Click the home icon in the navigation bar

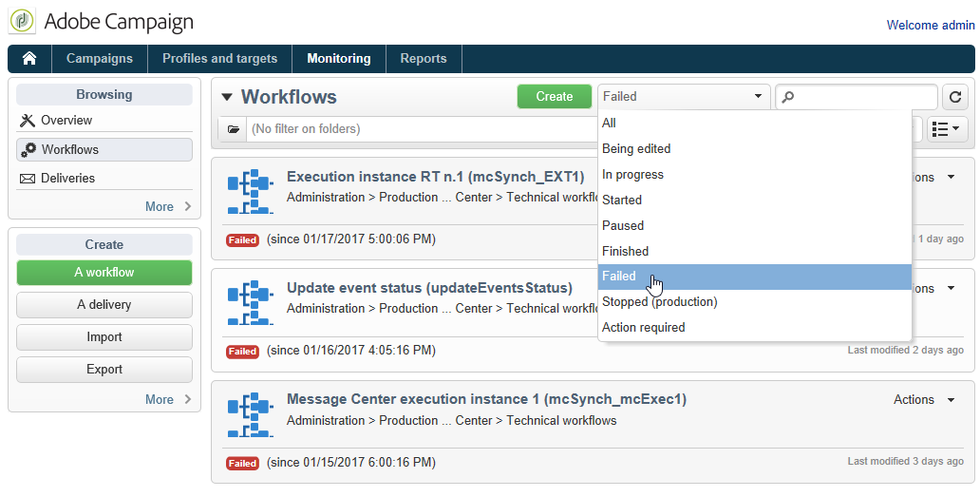(29, 59)
